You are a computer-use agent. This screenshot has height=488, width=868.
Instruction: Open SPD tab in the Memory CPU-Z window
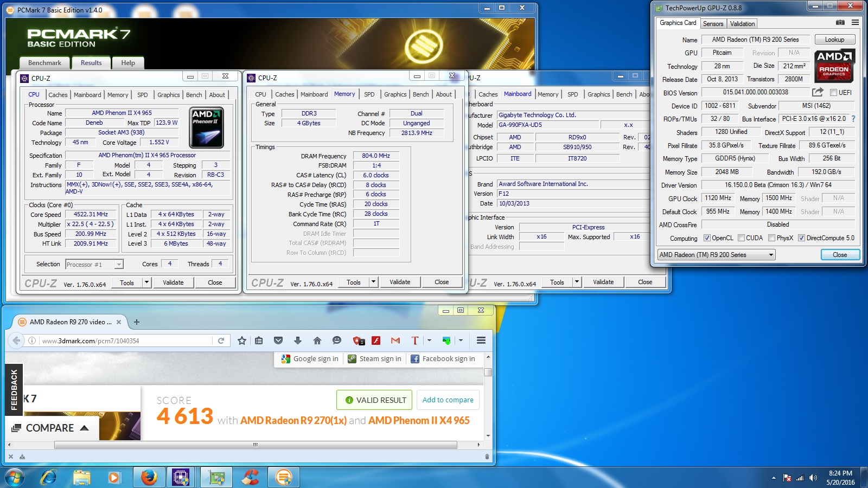(x=369, y=94)
